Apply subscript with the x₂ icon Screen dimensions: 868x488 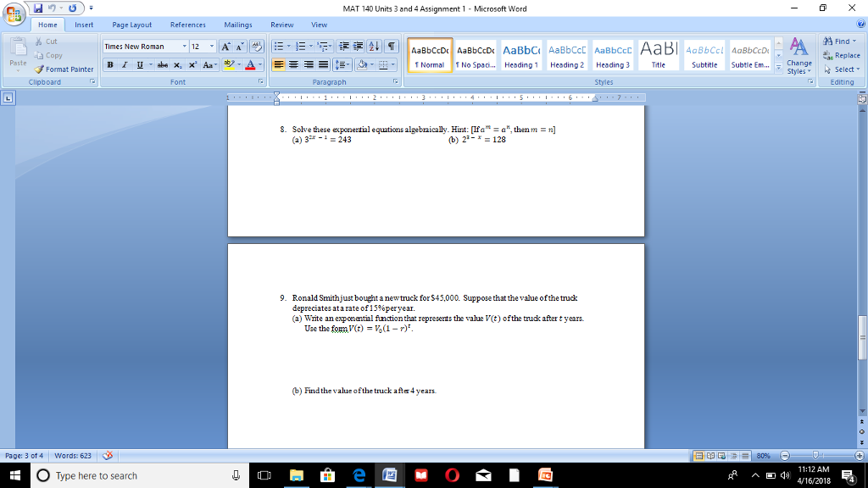click(x=176, y=64)
